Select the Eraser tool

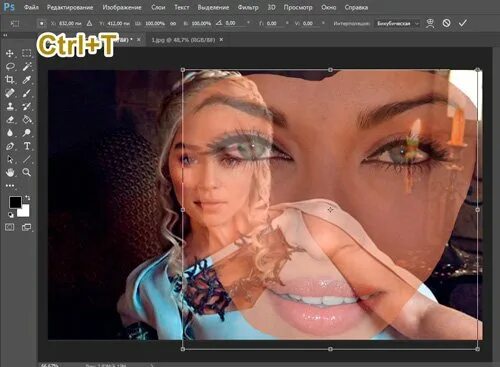tap(10, 119)
